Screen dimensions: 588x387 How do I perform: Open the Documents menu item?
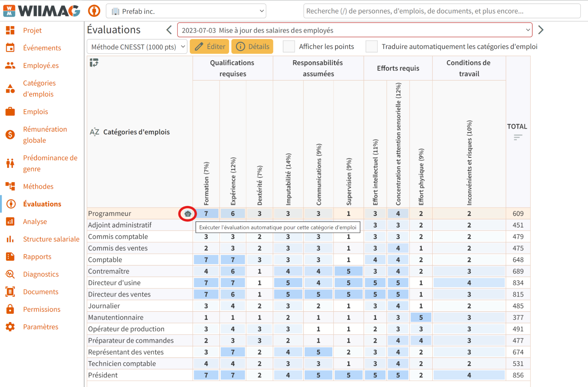coord(41,291)
